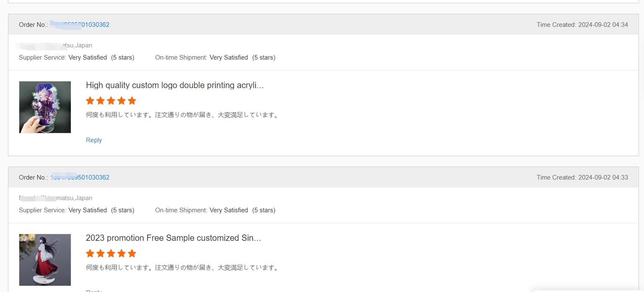Click Reply under the acrylic product review
This screenshot has width=644, height=292.
(94, 140)
